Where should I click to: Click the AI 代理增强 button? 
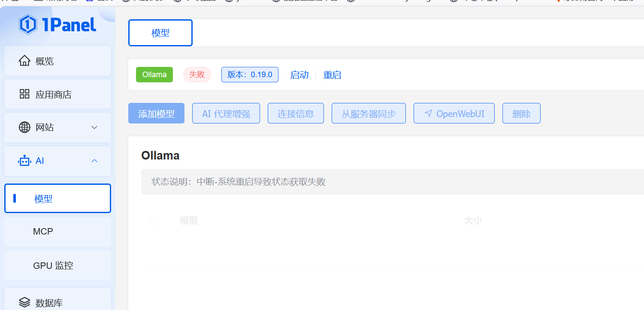[x=226, y=114]
